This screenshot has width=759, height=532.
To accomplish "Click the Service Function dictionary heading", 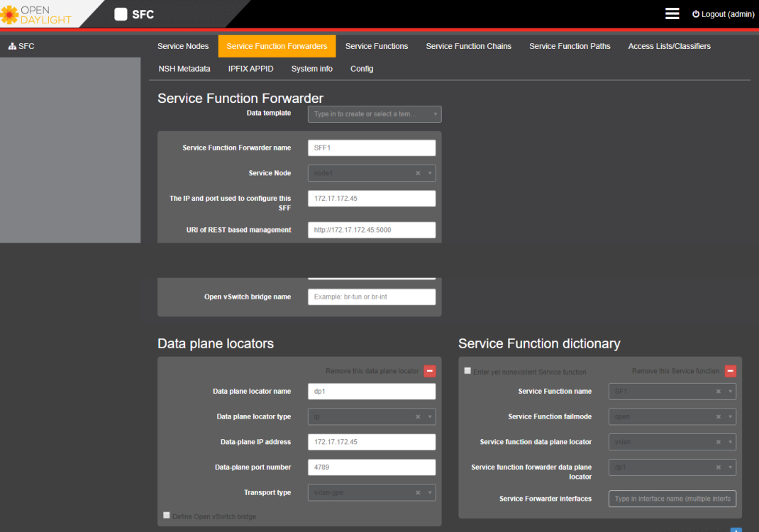I will pyautogui.click(x=539, y=344).
